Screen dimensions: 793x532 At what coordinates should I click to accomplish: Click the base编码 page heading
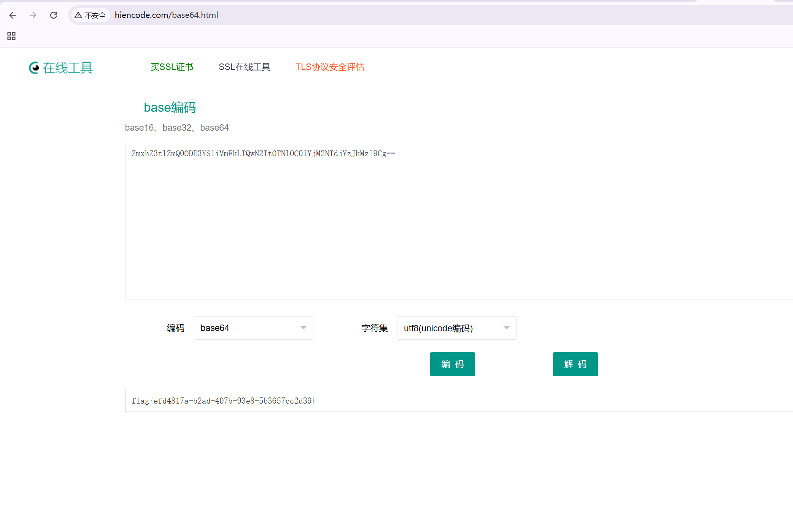point(170,108)
